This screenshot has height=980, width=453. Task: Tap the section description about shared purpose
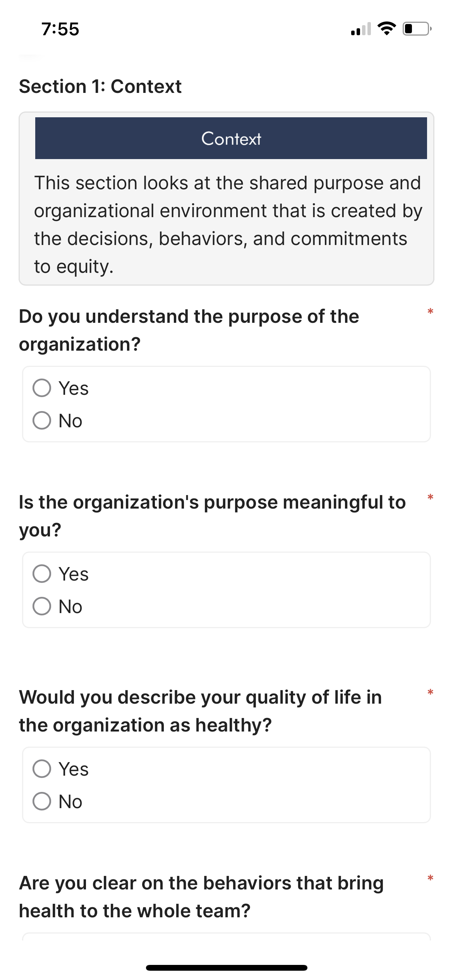227,224
